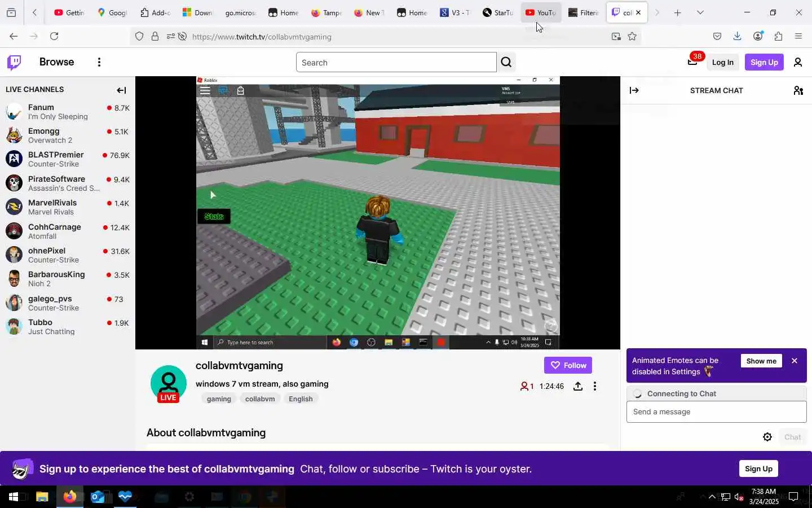Switch to the StarTu tab
The image size is (812, 508).
[498, 12]
